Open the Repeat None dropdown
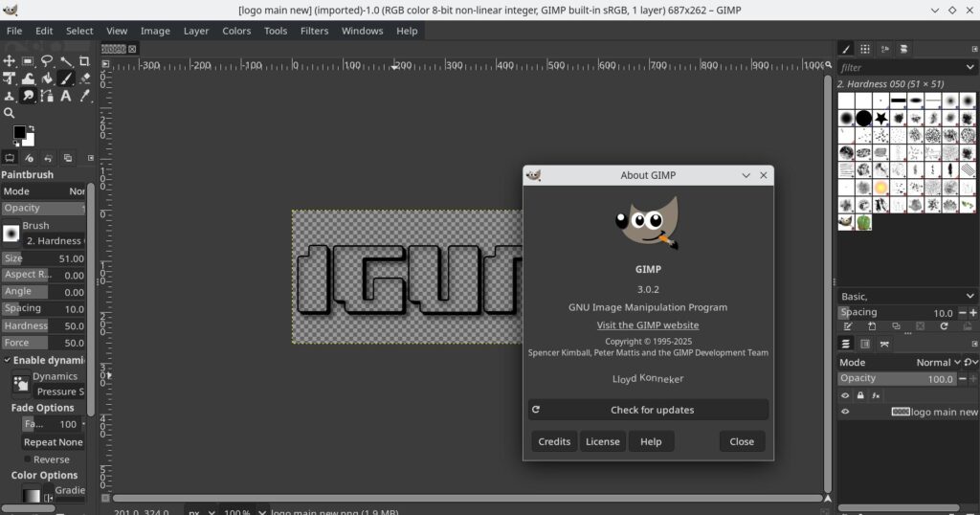The image size is (980, 515). click(54, 442)
